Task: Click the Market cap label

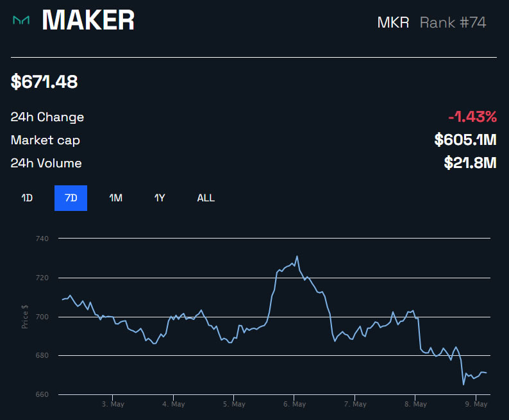Action: click(46, 140)
